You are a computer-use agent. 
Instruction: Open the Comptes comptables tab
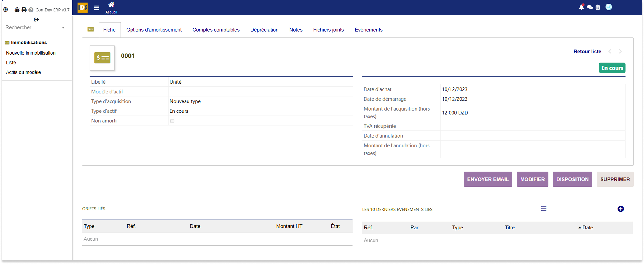tap(216, 30)
